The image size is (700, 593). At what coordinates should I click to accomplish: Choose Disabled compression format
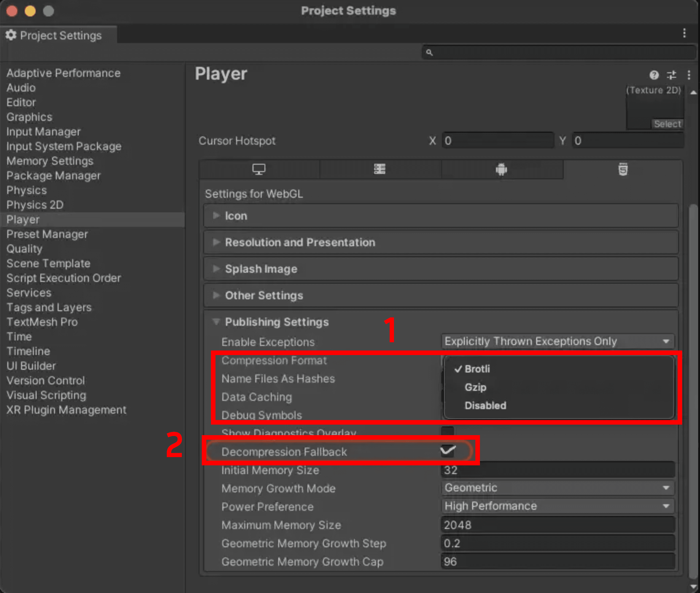coord(559,405)
